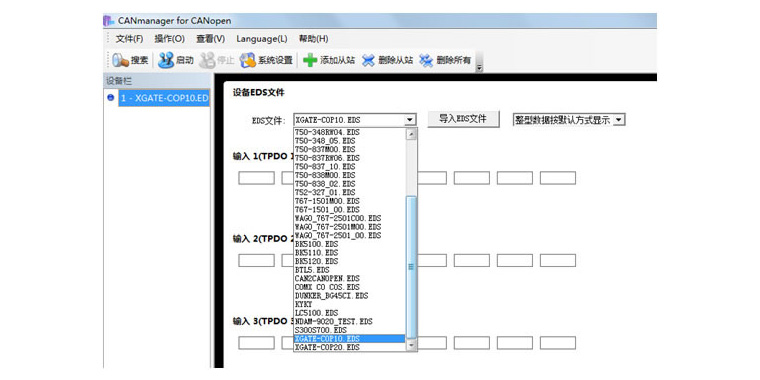Choose 750-837RW06.EDS from the list
This screenshot has height=380, width=760.
tap(349, 158)
